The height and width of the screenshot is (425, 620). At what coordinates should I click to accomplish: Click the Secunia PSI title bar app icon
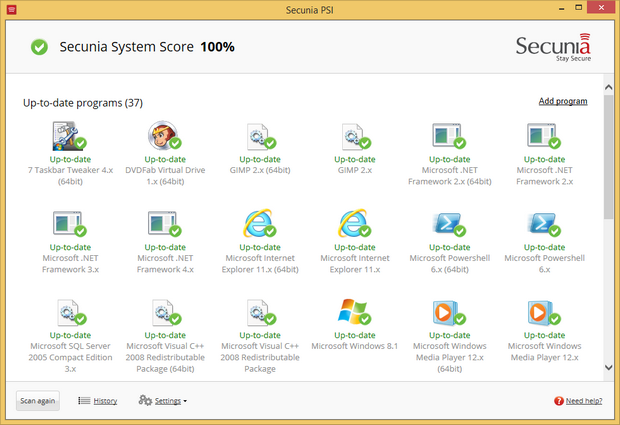coord(11,9)
